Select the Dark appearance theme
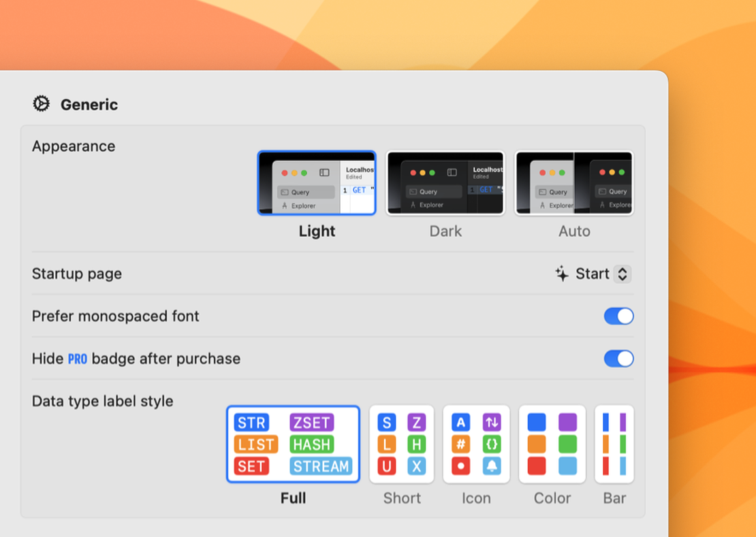 [x=445, y=182]
